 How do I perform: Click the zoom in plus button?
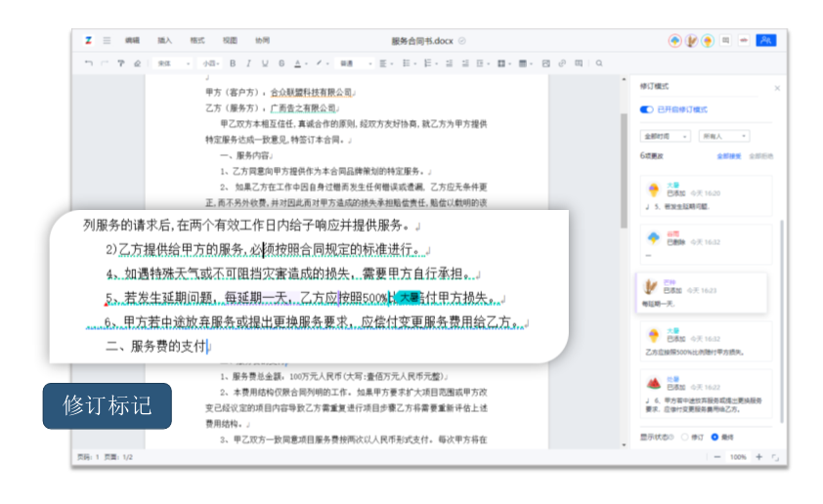click(758, 457)
